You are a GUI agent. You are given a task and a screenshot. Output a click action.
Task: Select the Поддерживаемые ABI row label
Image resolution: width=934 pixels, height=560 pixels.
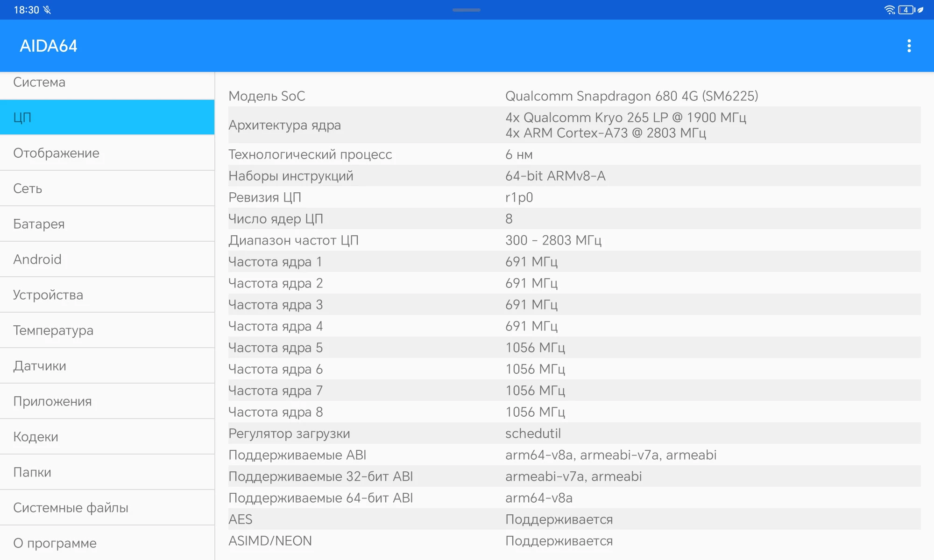(297, 455)
